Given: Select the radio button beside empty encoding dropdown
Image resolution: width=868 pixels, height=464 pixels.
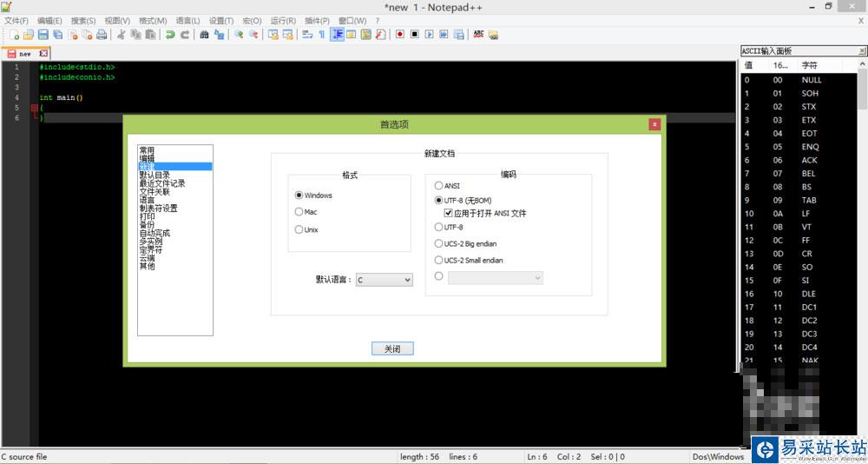Looking at the screenshot, I should [438, 275].
